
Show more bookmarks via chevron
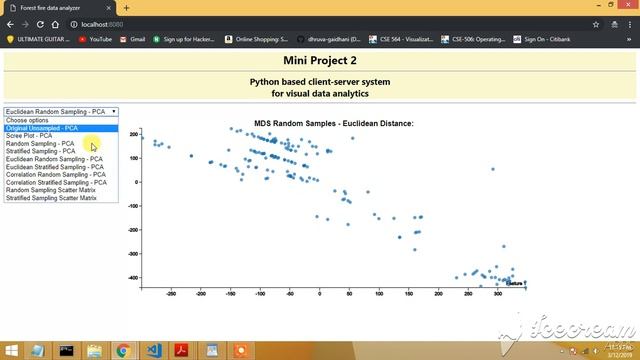pos(629,39)
